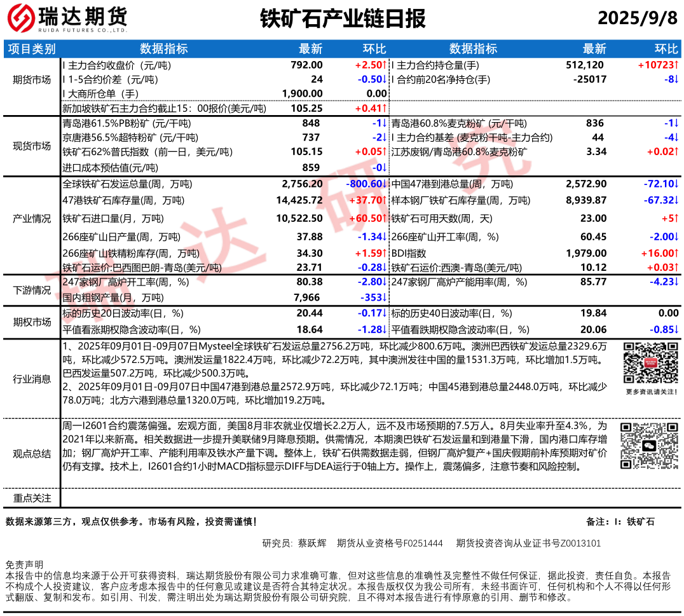Click the report date 2025/9/8
This screenshot has width=684, height=616.
[638, 18]
